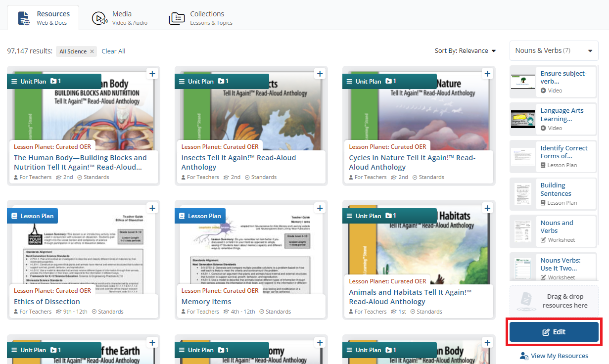The width and height of the screenshot is (609, 364).
Task: Open the Ethics of Dissection title
Action: tap(47, 302)
